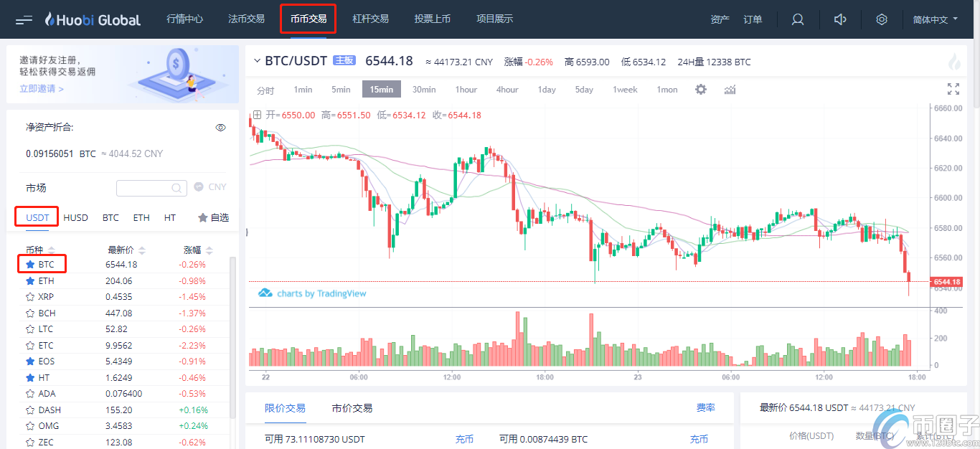
Task: Open 订单 link in header
Action: coord(753,19)
